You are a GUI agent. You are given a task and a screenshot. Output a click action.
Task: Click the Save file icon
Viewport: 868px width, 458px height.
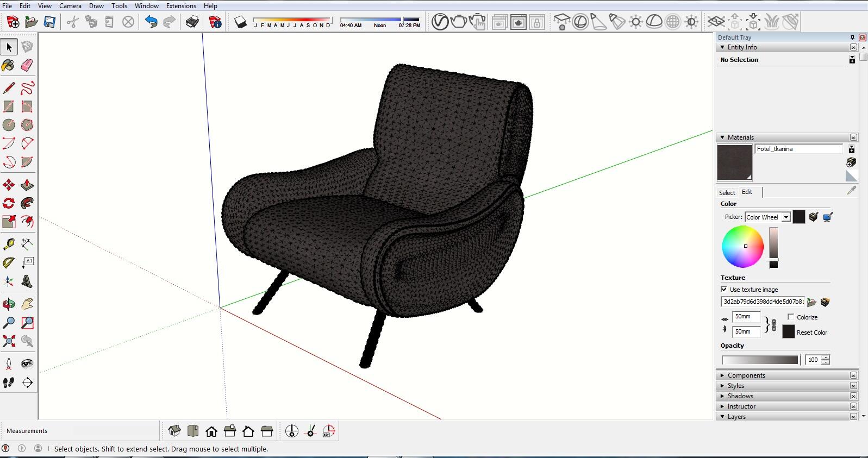click(49, 22)
